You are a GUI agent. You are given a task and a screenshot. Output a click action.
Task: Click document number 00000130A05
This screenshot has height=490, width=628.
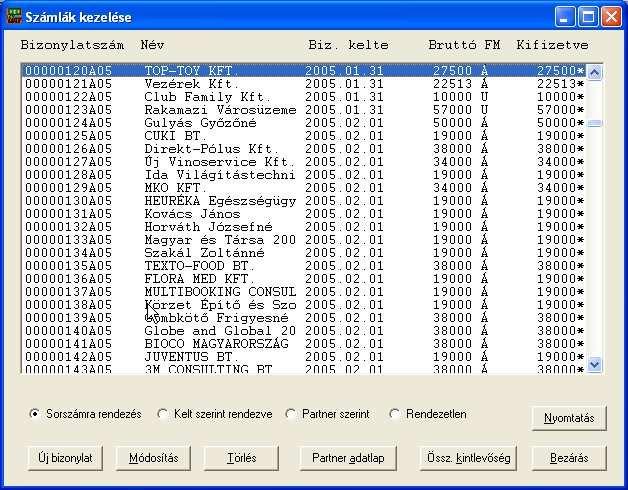[68, 201]
